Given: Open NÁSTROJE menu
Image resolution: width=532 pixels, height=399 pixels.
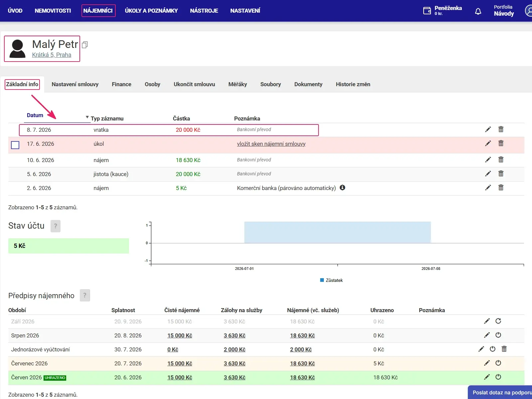Looking at the screenshot, I should tap(204, 11).
